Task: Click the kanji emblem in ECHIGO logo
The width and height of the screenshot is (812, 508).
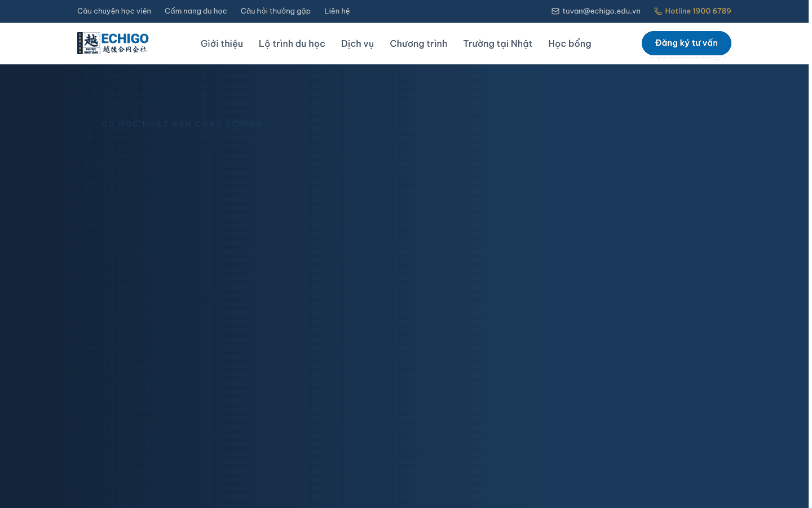Action: click(x=89, y=43)
